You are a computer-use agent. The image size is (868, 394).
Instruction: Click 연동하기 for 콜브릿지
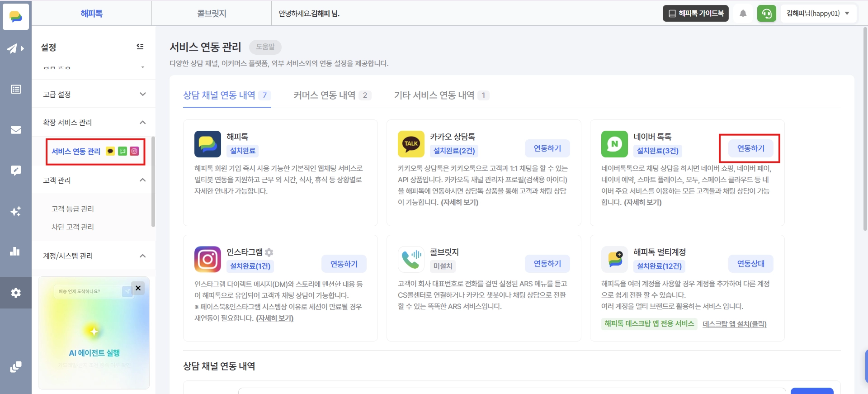point(547,264)
